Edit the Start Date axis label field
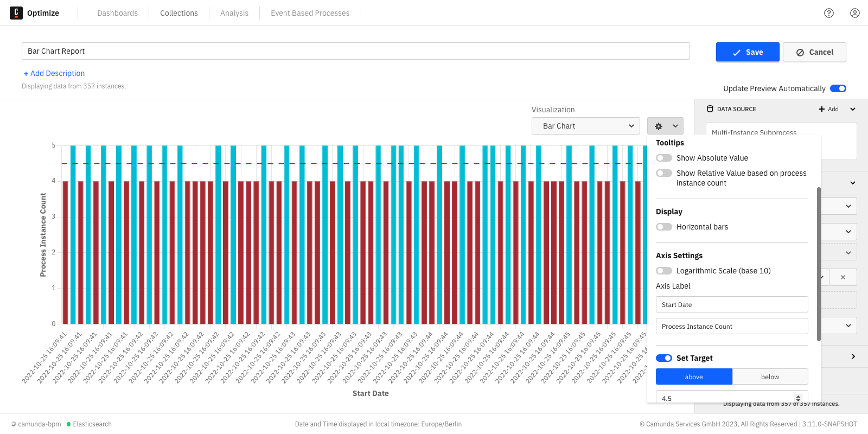868x434 pixels. pos(732,304)
